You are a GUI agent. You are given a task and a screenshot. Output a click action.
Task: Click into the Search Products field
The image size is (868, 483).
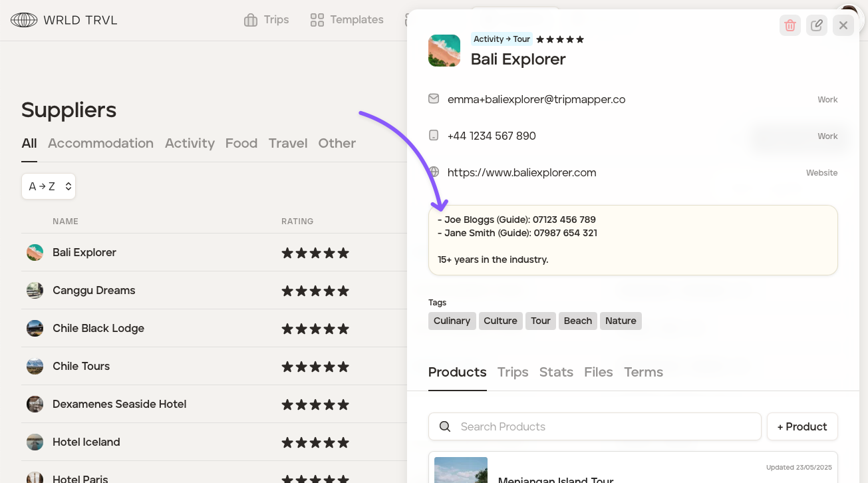[595, 427]
